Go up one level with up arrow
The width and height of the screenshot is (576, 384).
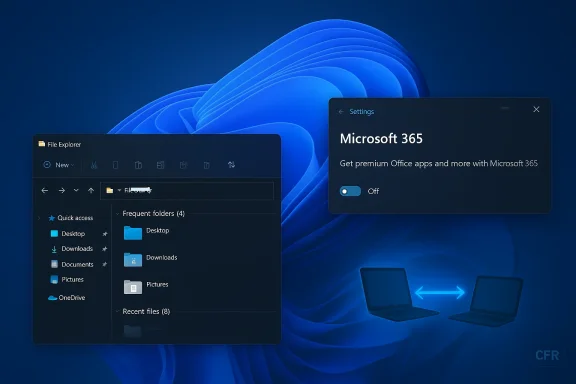pos(91,190)
